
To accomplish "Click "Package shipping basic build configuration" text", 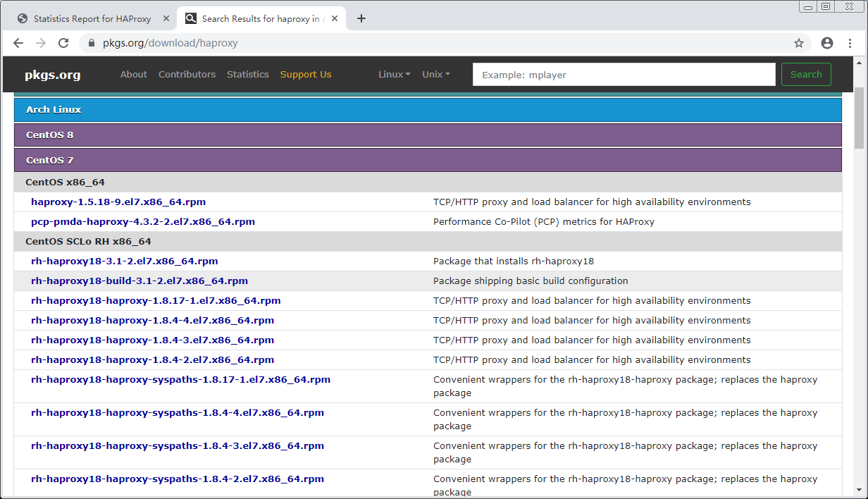I will tap(531, 281).
